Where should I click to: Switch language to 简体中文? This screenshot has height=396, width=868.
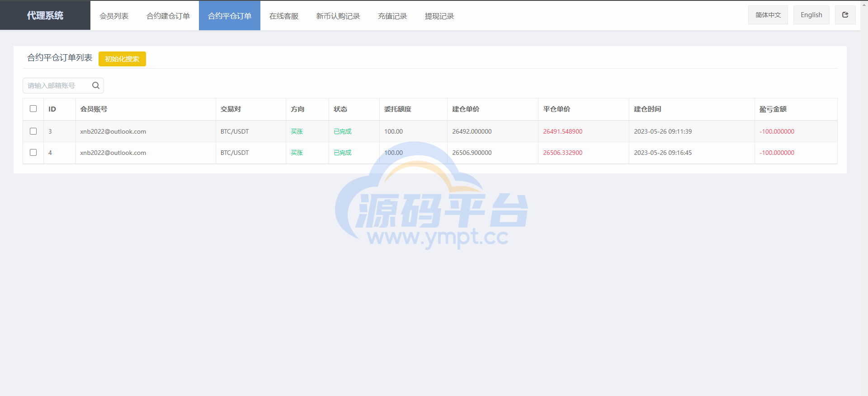[x=768, y=15]
